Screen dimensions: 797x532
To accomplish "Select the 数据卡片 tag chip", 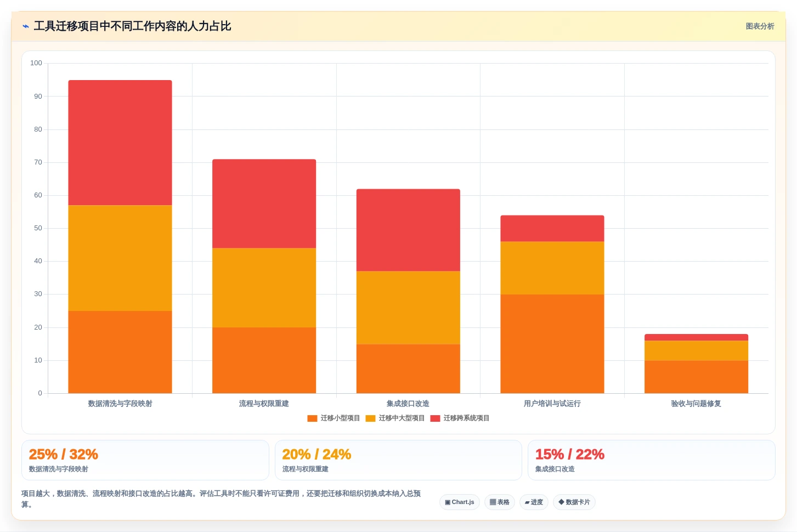I will click(574, 502).
